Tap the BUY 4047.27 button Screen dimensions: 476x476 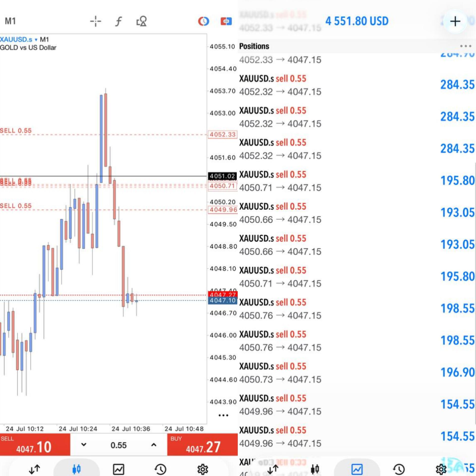tap(202, 445)
